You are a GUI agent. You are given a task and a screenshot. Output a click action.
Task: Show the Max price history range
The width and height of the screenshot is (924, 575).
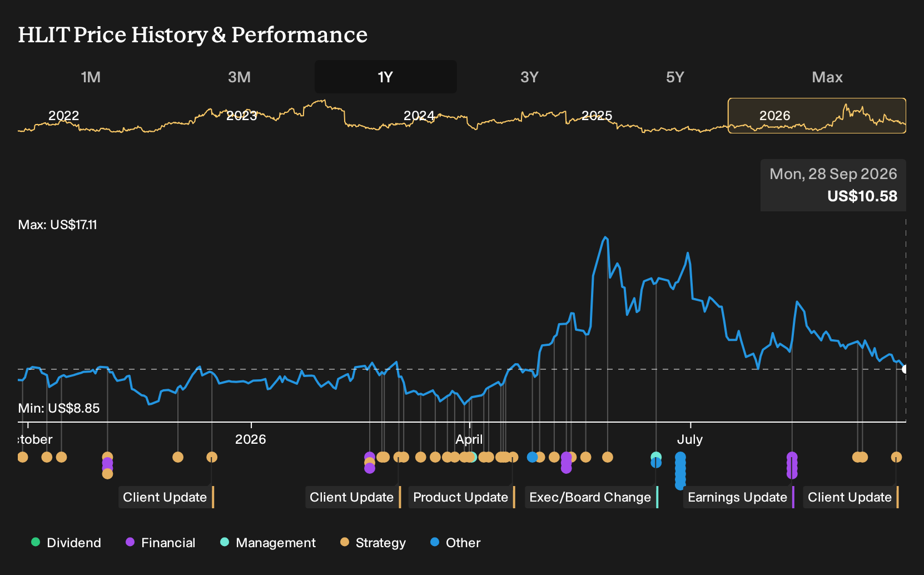827,77
